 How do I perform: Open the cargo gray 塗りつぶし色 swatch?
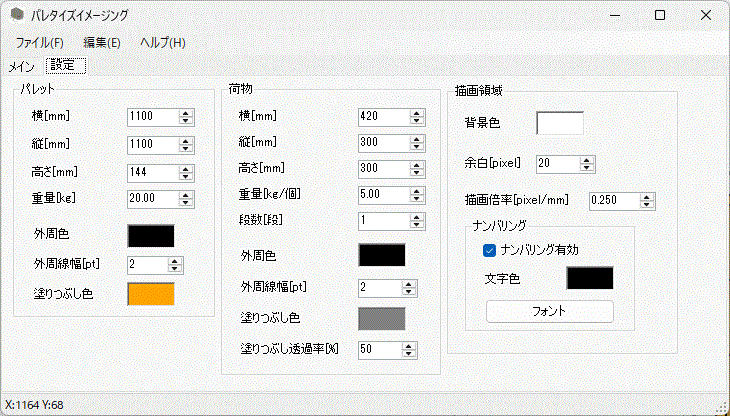pyautogui.click(x=382, y=319)
